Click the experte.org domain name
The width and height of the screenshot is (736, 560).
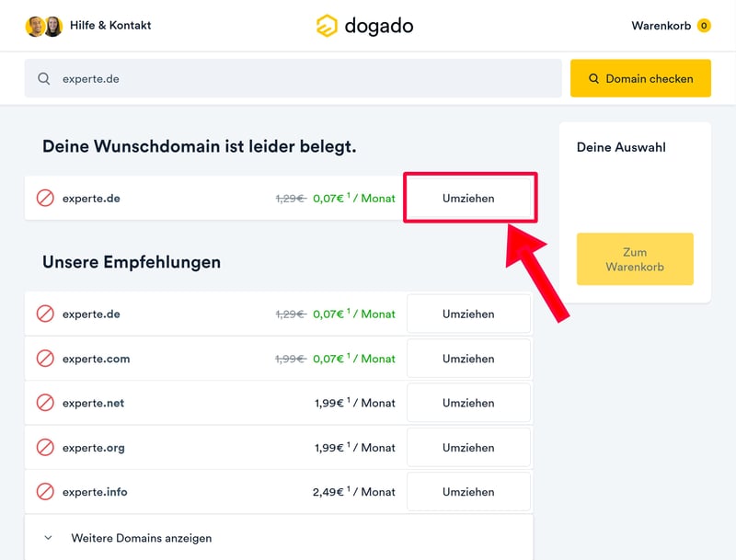[94, 448]
